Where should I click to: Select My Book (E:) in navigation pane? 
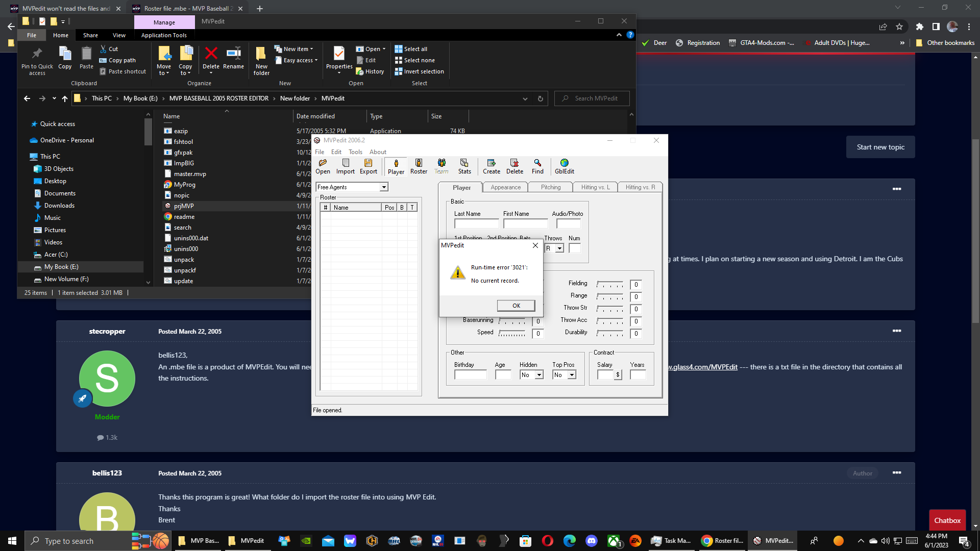click(x=61, y=267)
